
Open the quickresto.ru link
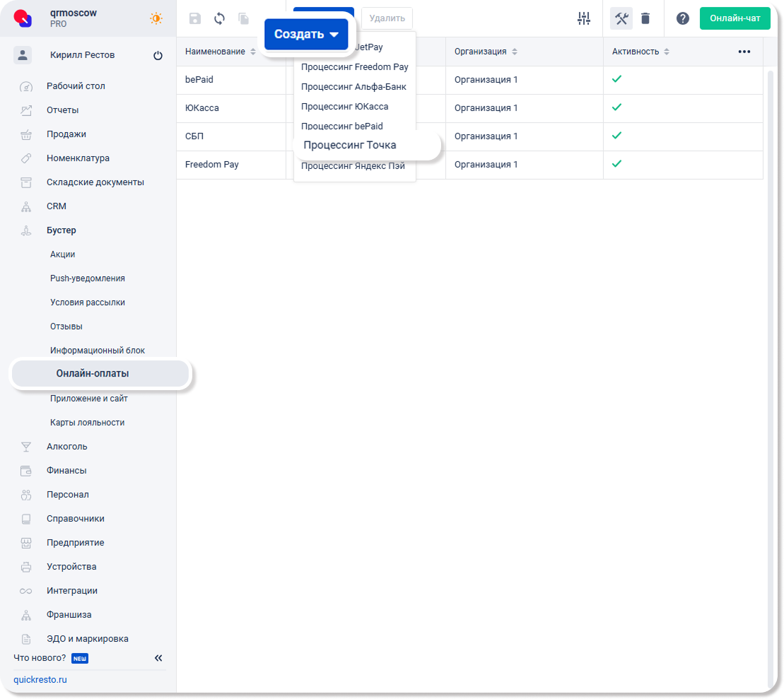[40, 680]
